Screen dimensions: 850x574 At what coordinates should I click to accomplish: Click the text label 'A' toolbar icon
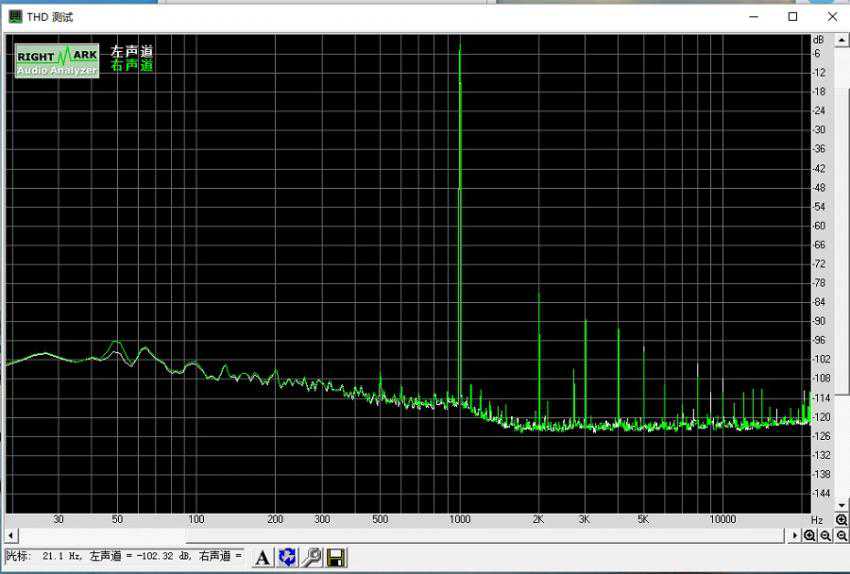pos(262,557)
